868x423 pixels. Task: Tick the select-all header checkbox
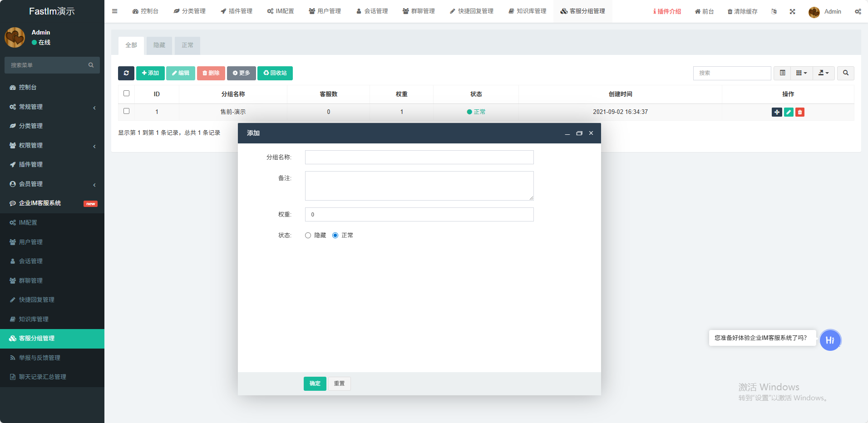coord(127,93)
